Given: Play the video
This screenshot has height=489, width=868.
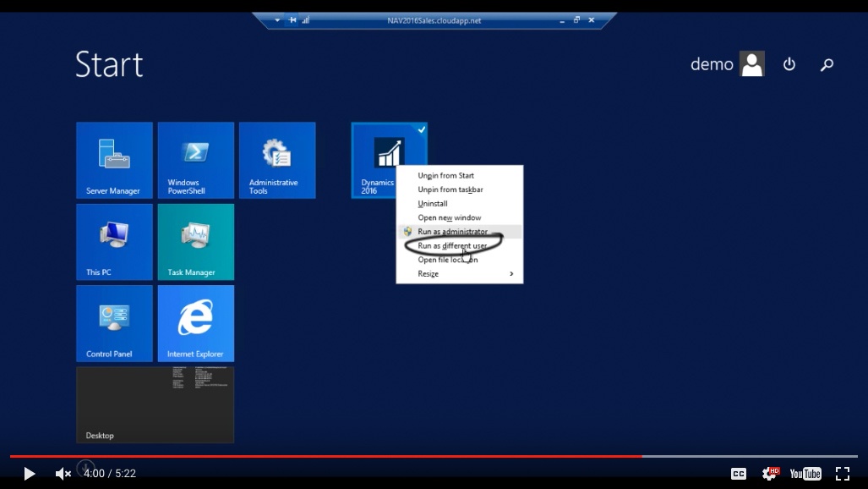Looking at the screenshot, I should point(29,474).
